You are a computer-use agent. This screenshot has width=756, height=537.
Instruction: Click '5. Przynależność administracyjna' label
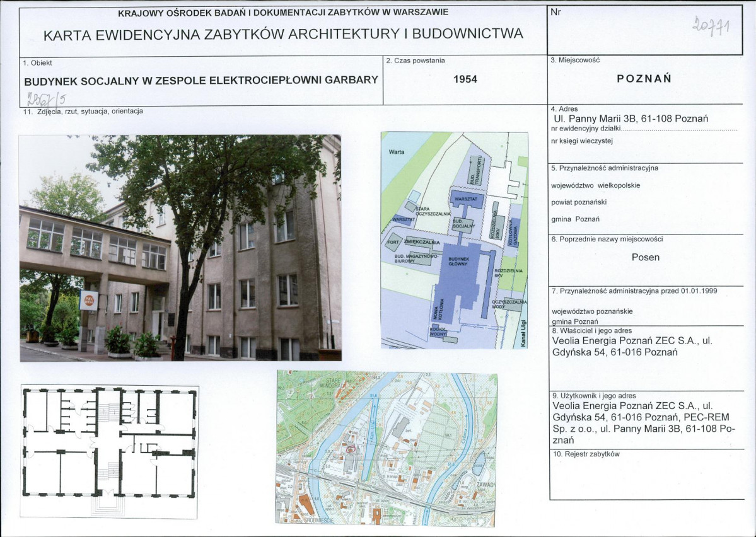click(604, 168)
